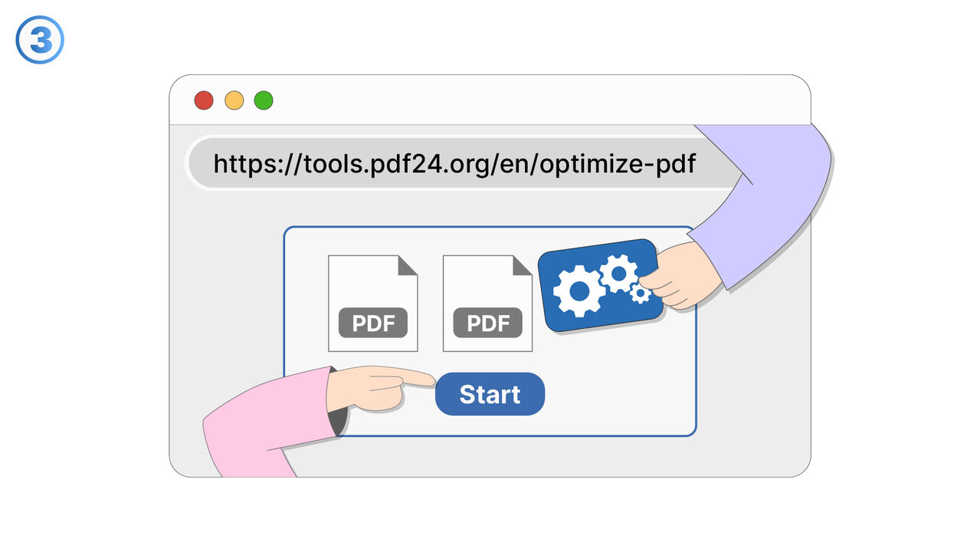Click the largest gear on blue card

pyautogui.click(x=579, y=291)
